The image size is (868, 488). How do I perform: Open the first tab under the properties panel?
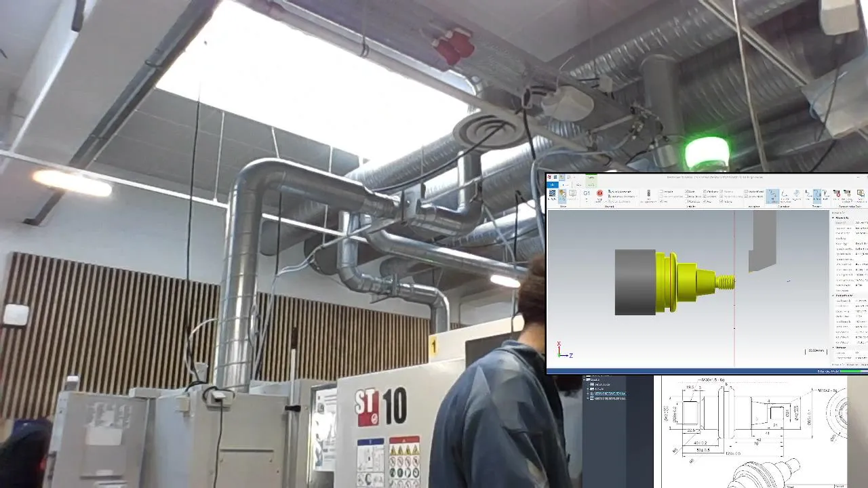tap(838, 365)
